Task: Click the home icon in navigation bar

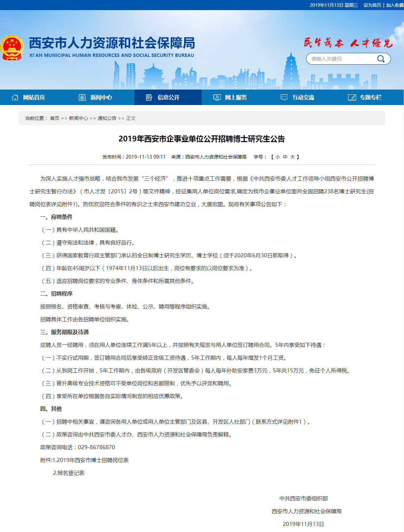Action: 15,97
